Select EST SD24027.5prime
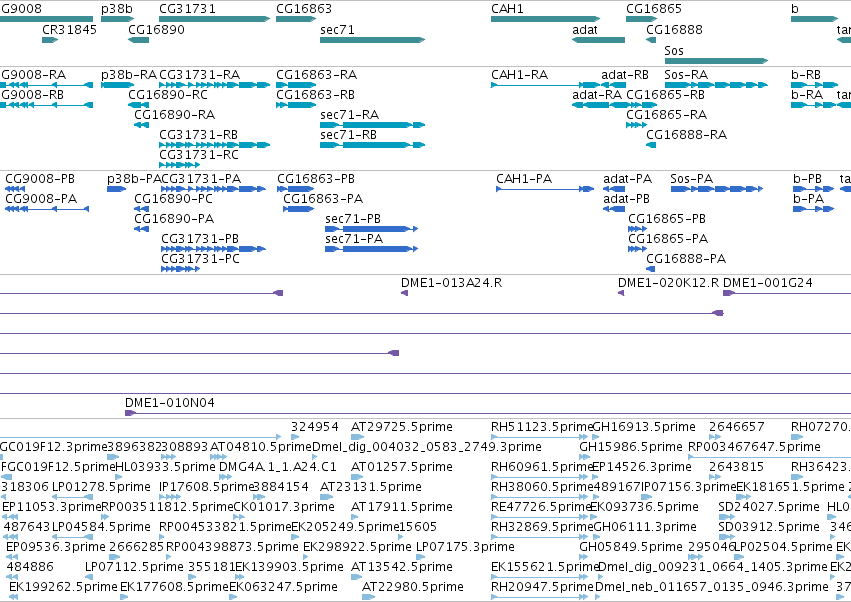The image size is (851, 602). tap(769, 506)
